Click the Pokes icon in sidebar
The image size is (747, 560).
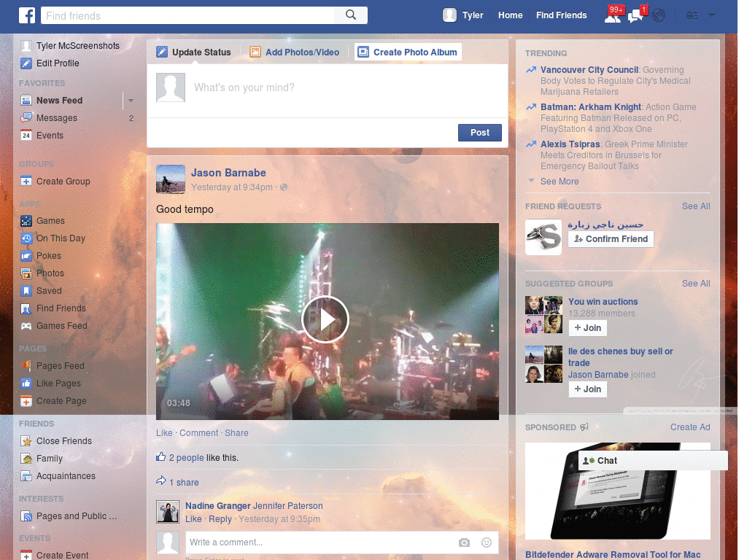26,256
